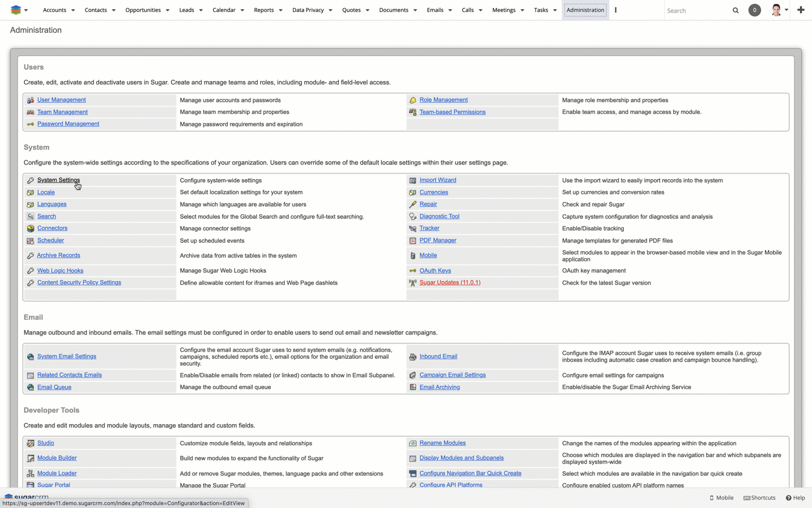Go to the Calendar module tab
Viewport: 812px width, 508px height.
tap(224, 10)
